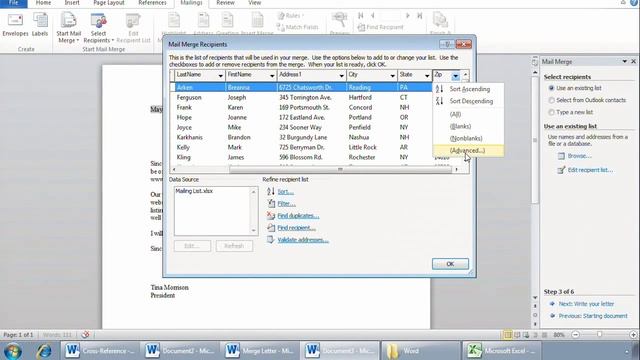640x360 pixels.
Task: Open the Start Mail Merge menu
Action: coord(68,28)
